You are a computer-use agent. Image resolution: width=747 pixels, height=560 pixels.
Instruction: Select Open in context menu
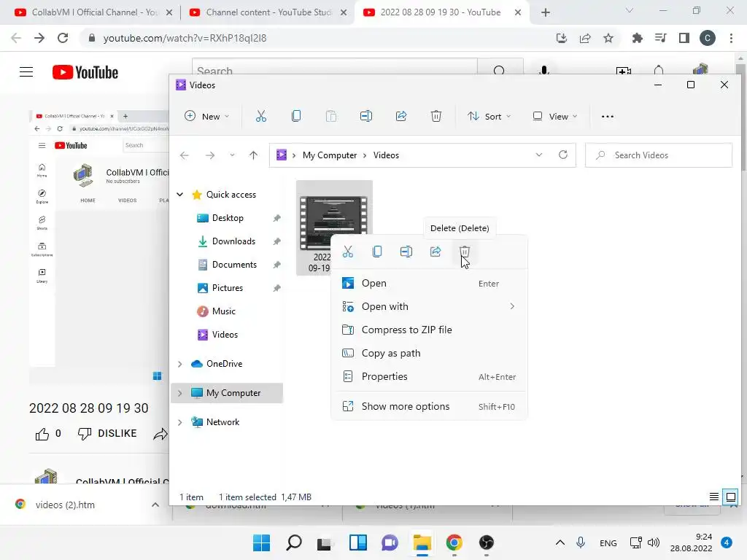(429, 284)
